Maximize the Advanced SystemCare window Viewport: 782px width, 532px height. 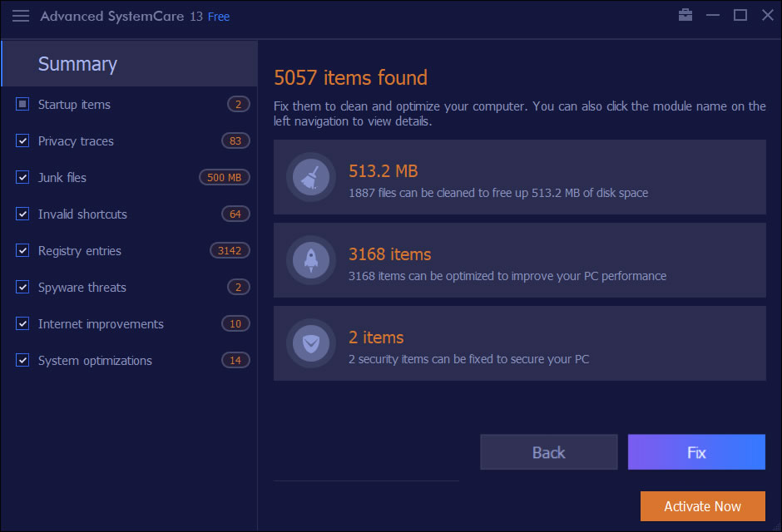(x=740, y=16)
